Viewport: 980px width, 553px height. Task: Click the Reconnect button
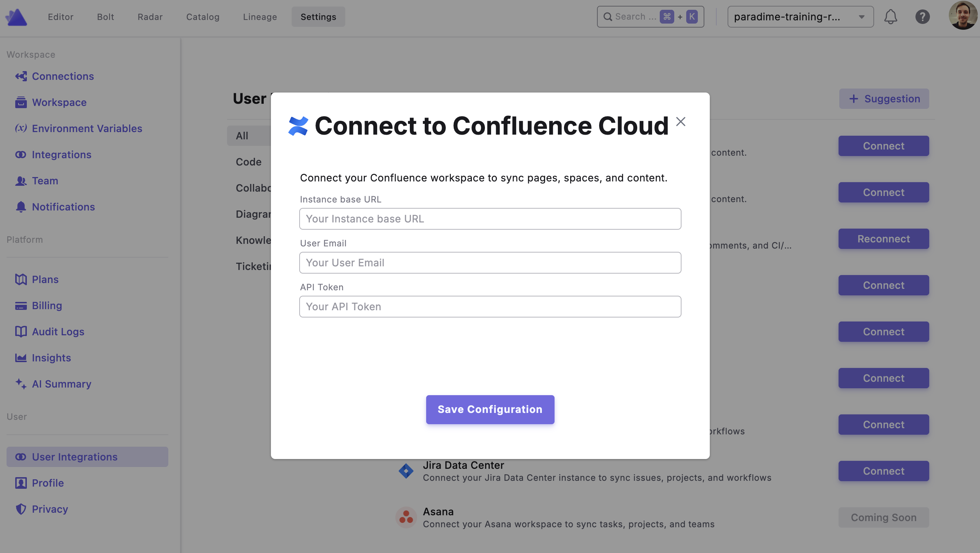pyautogui.click(x=884, y=239)
